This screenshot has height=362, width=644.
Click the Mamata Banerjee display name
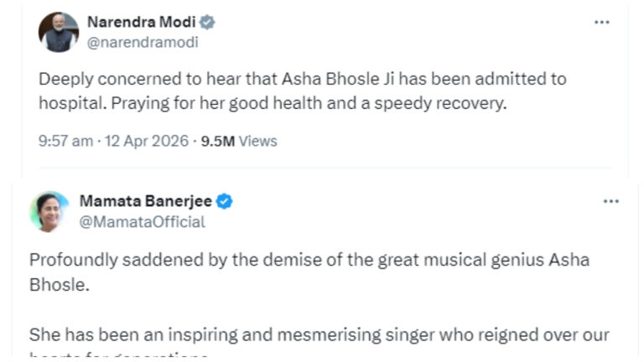(x=145, y=201)
